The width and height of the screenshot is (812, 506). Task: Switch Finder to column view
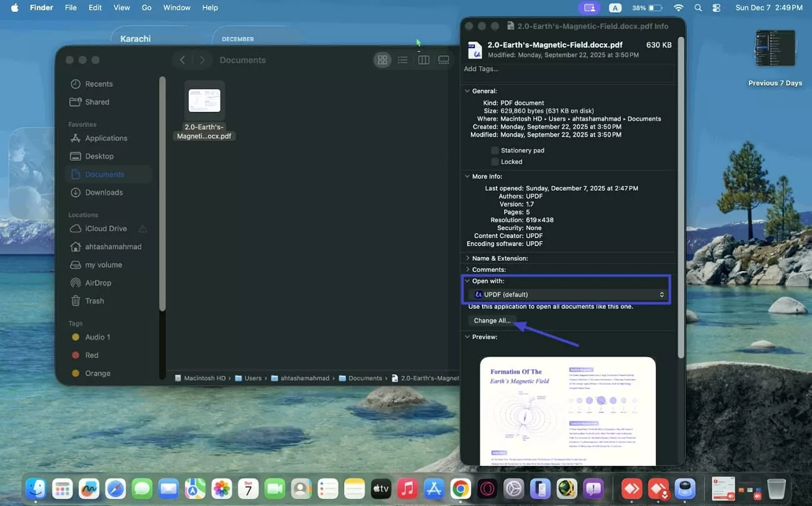click(423, 59)
